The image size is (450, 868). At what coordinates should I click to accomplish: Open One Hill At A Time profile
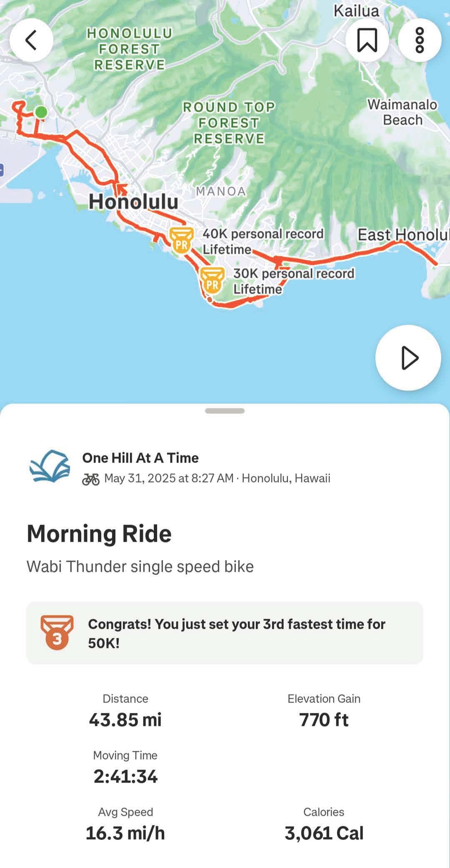pos(140,458)
